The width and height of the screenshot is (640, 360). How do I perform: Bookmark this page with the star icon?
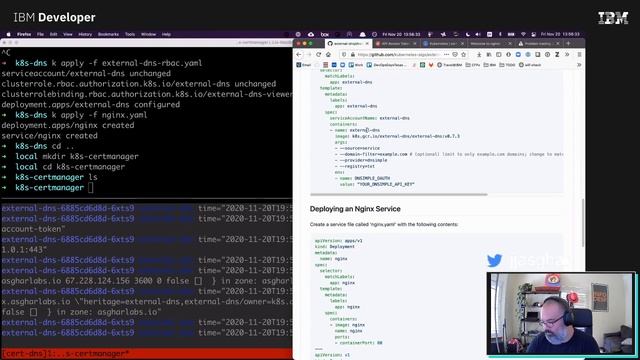coord(463,55)
